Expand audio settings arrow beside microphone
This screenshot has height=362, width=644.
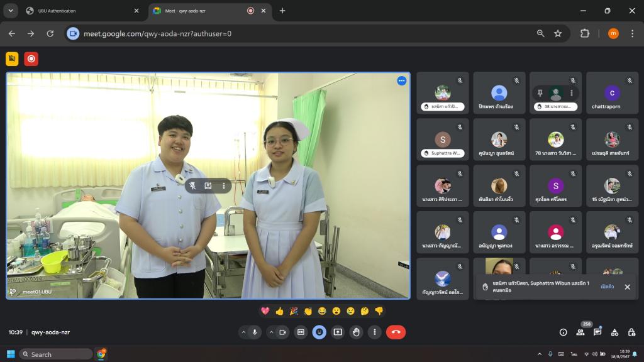[243, 332]
